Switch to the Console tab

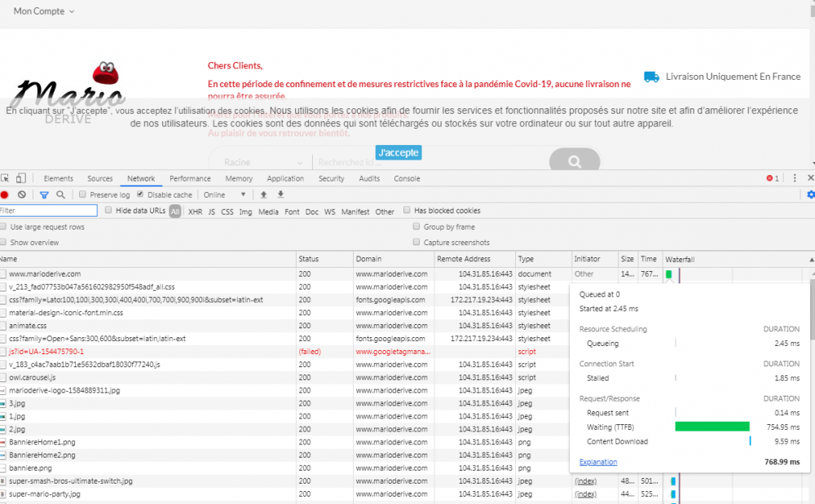pyautogui.click(x=407, y=178)
